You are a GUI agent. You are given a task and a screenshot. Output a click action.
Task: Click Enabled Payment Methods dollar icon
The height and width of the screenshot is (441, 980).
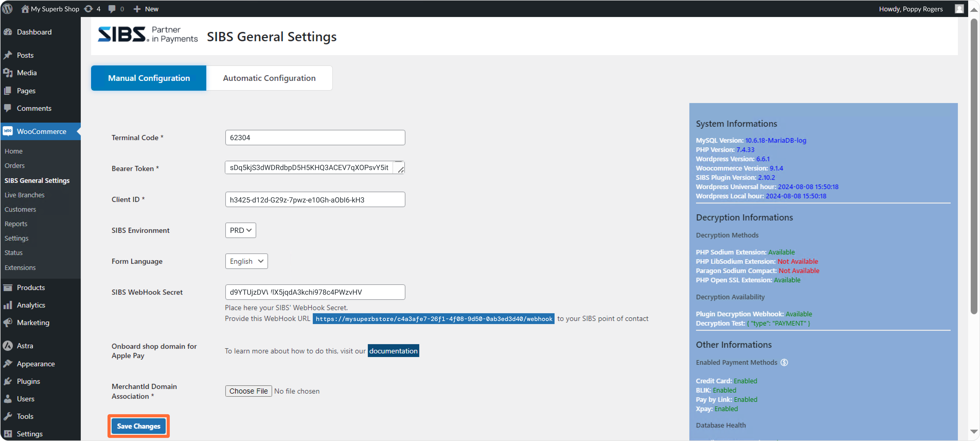point(784,362)
